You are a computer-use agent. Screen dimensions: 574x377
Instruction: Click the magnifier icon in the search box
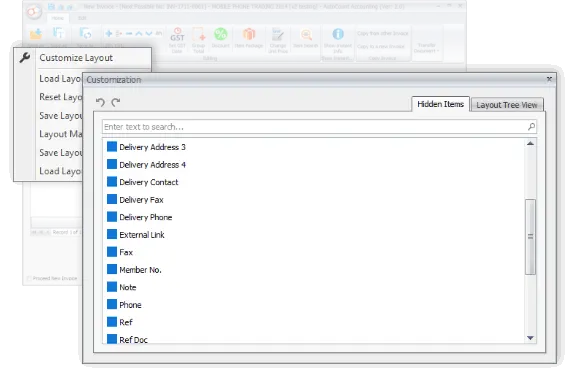[531, 127]
